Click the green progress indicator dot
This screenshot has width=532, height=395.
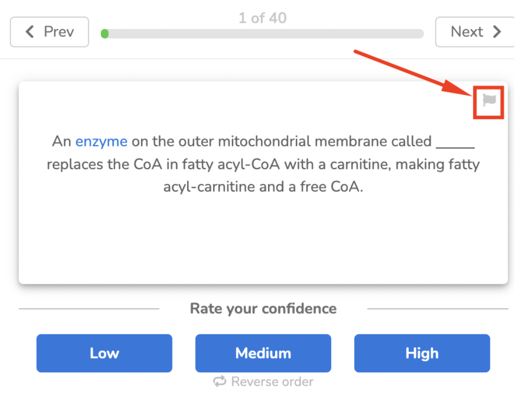[x=105, y=34]
